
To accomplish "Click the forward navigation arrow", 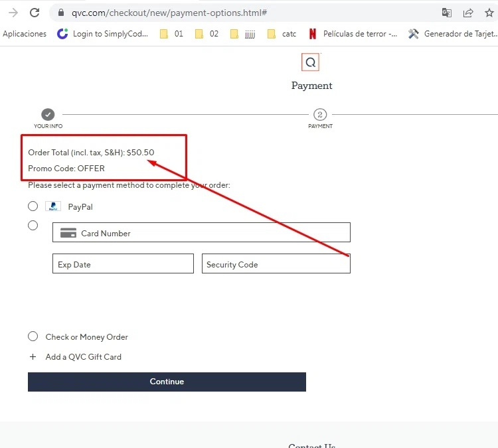I will pyautogui.click(x=13, y=13).
